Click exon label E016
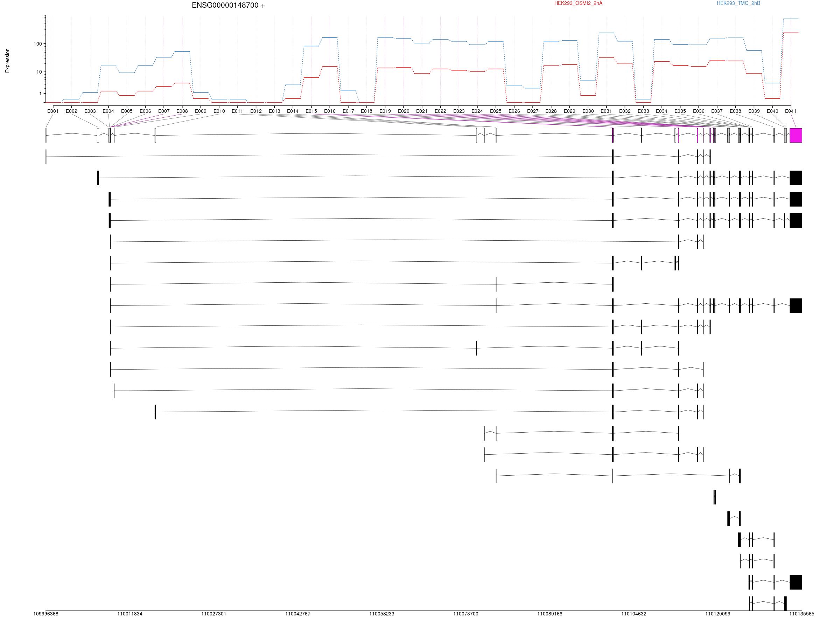 (x=330, y=111)
